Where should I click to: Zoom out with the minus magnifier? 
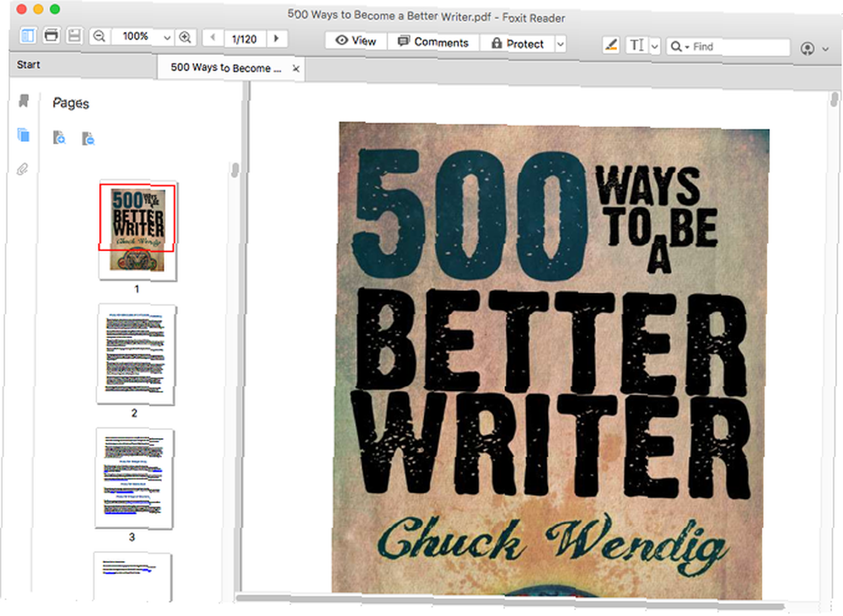(x=99, y=36)
